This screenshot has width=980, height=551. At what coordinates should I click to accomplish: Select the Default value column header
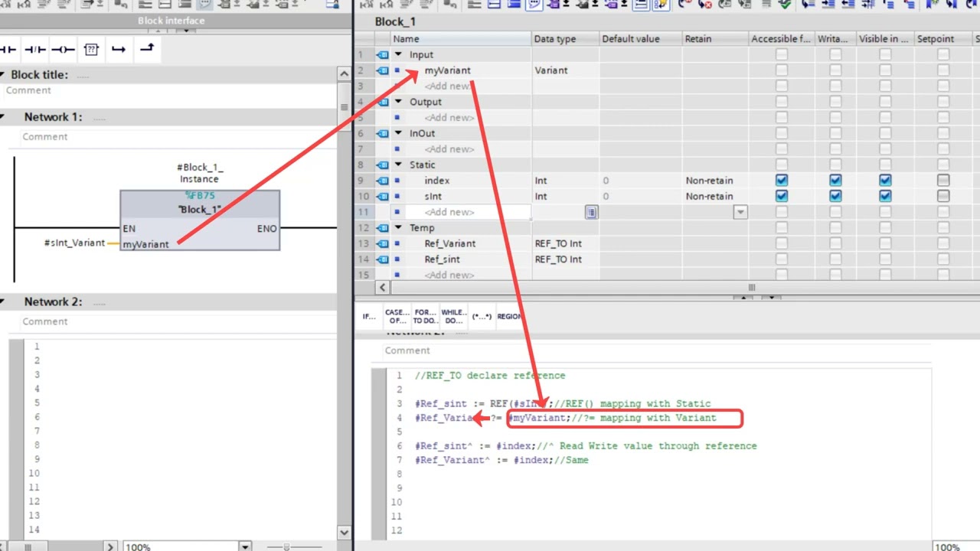point(640,38)
